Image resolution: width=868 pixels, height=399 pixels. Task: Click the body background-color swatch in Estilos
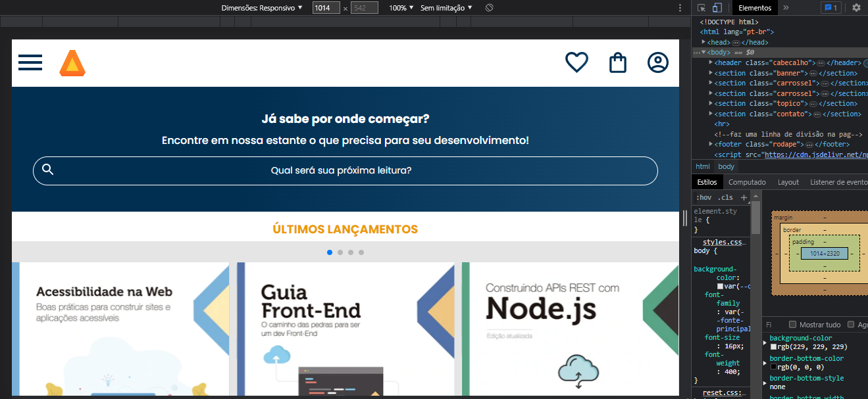click(x=720, y=287)
